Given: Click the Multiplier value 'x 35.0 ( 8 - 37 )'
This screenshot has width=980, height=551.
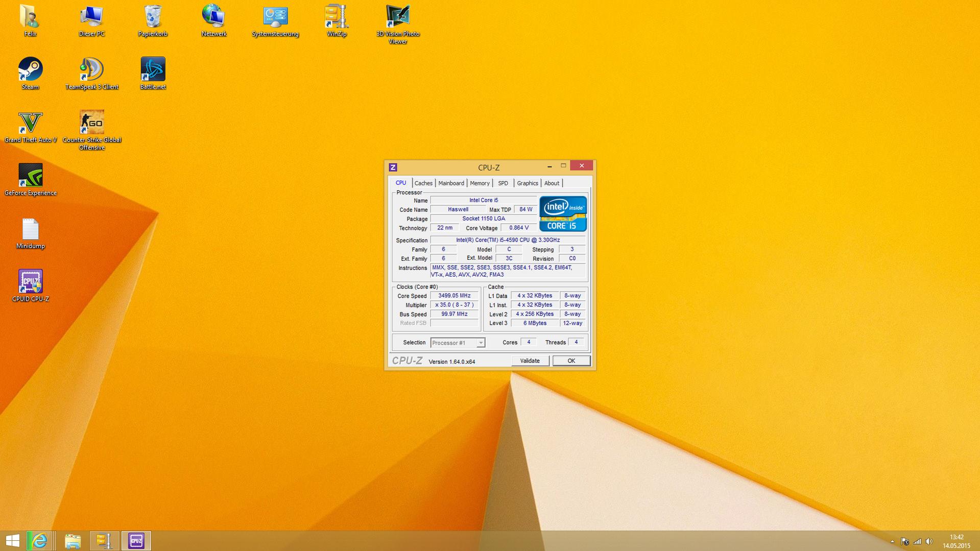Looking at the screenshot, I should (x=455, y=305).
